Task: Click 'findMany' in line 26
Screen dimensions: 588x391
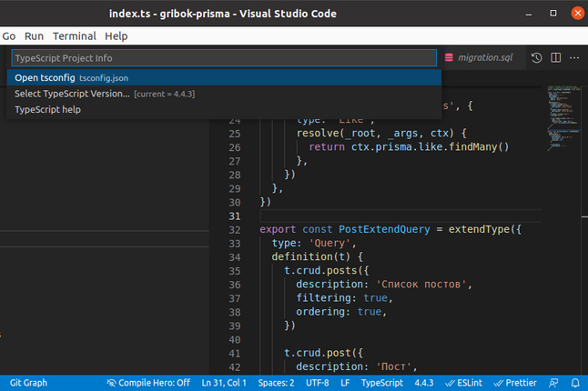Action: tap(473, 146)
